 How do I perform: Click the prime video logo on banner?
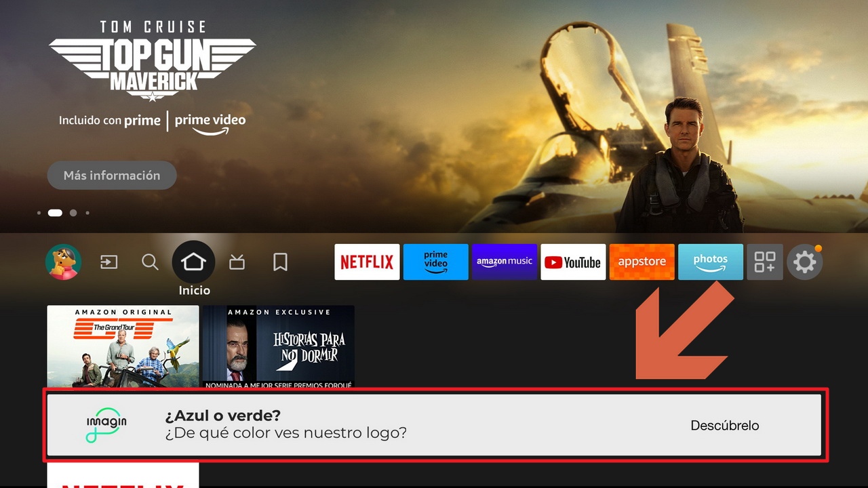click(x=210, y=123)
